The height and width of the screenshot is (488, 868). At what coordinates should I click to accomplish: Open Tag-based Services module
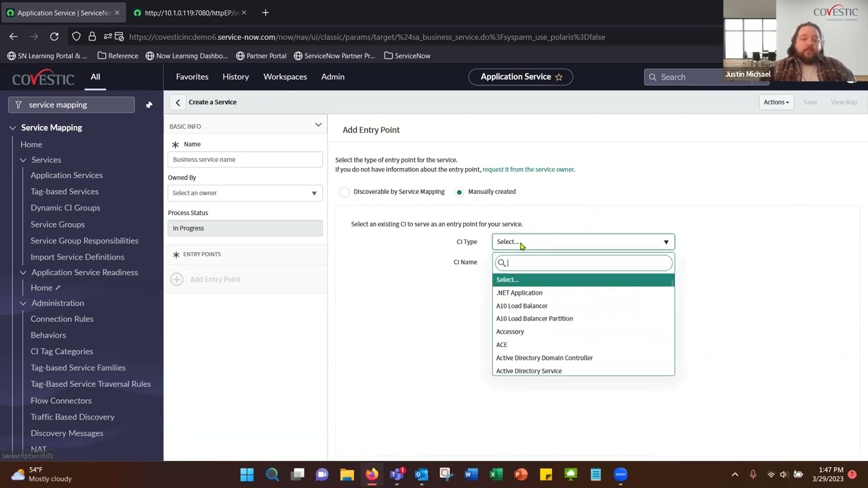coord(64,191)
